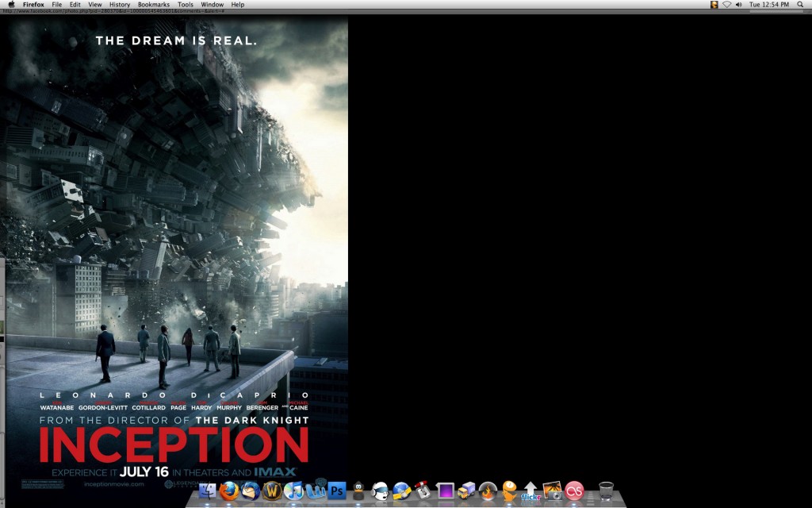Open the penguin chat app in dock

pos(358,490)
